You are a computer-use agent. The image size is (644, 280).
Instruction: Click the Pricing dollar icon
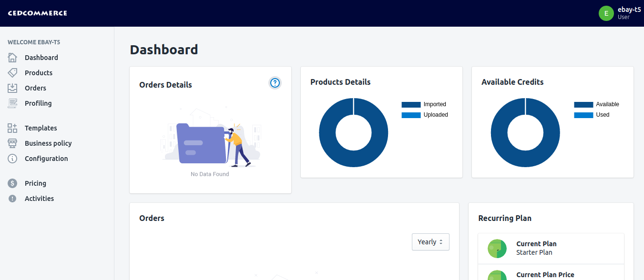(13, 183)
